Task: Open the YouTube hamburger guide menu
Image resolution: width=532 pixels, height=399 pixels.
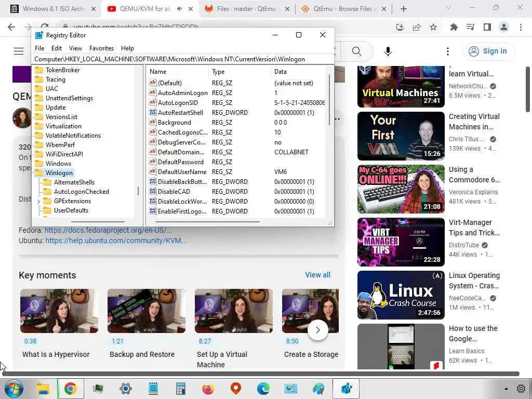Action: [x=19, y=51]
